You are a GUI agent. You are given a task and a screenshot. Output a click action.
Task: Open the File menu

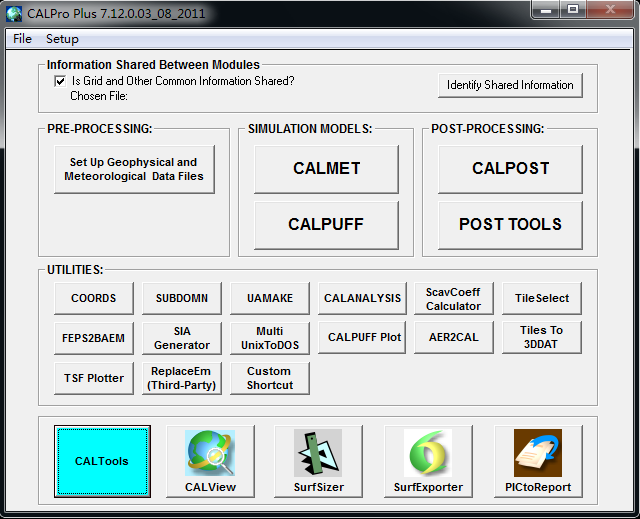[22, 39]
